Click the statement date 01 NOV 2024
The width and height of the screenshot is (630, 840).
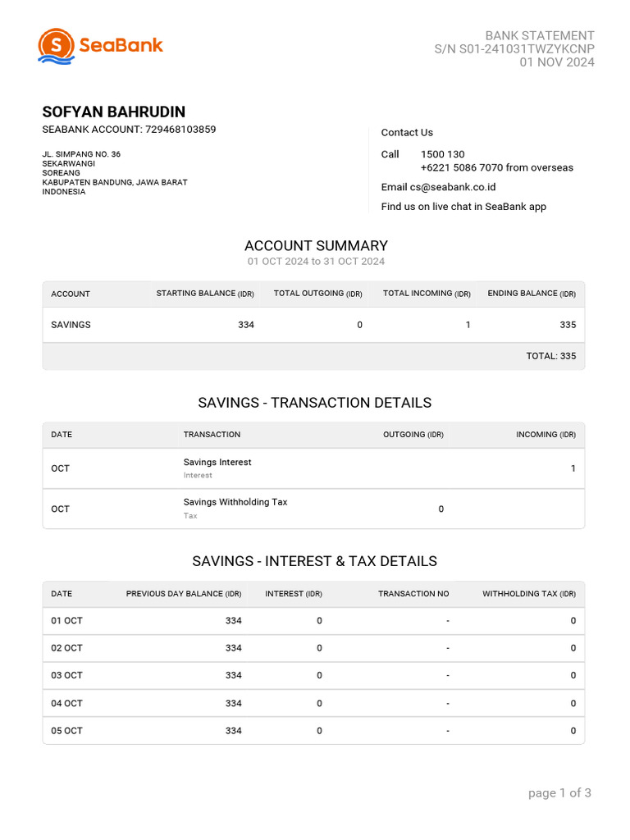click(x=557, y=62)
